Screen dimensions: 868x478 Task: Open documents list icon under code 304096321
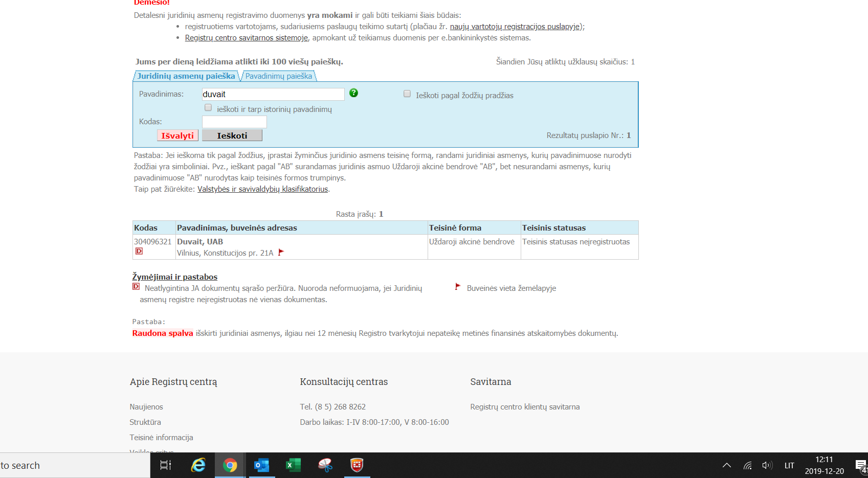click(139, 252)
